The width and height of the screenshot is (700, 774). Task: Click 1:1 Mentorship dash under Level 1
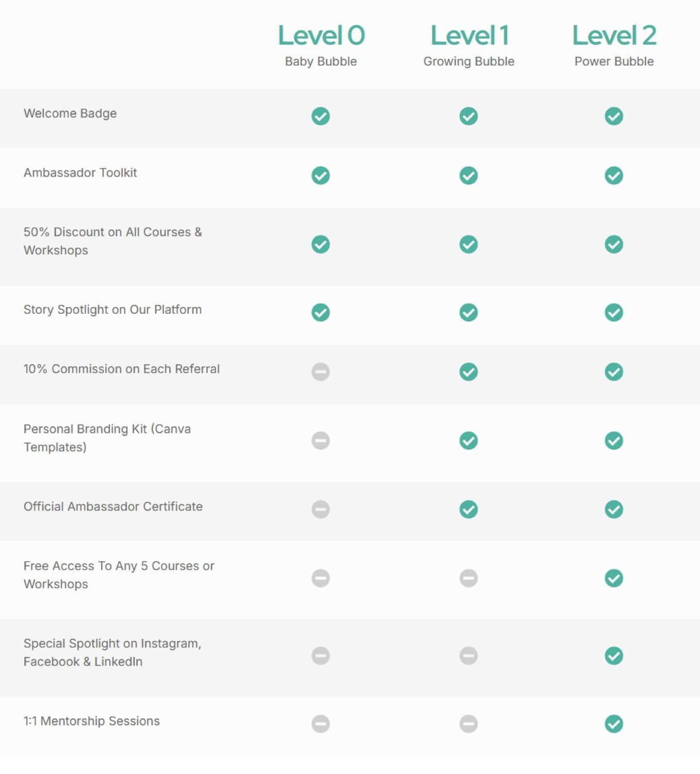tap(468, 724)
